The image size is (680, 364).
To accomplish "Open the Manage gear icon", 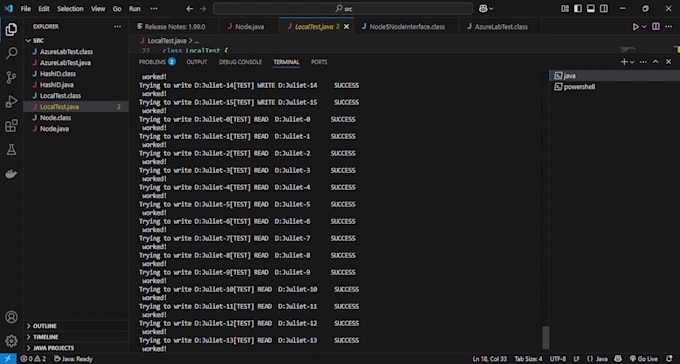I will (x=11, y=341).
